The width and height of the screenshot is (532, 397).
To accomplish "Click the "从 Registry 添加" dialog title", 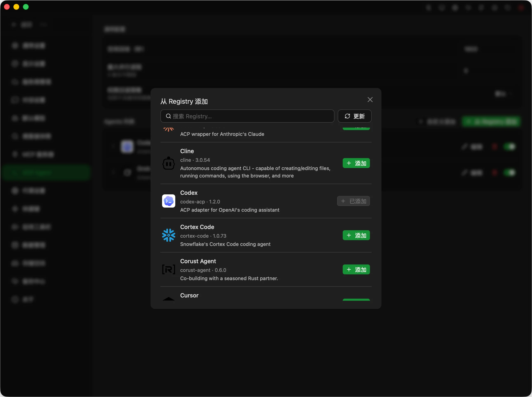I will (x=184, y=101).
